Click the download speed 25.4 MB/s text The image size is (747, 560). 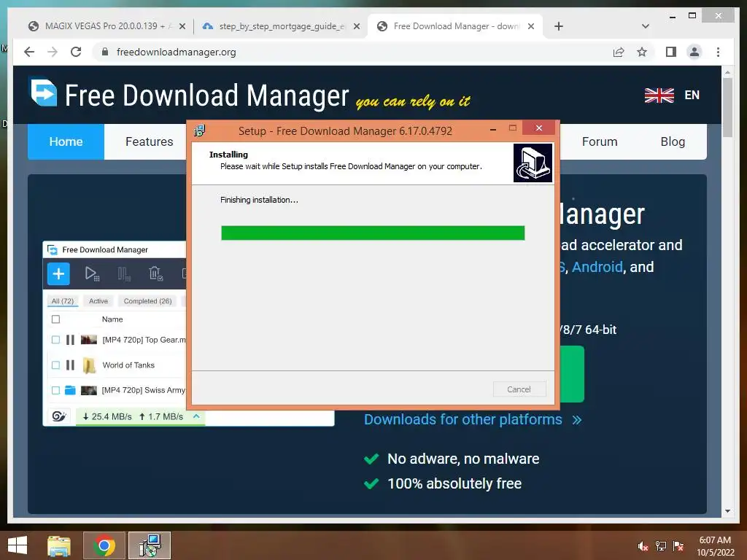pyautogui.click(x=107, y=416)
